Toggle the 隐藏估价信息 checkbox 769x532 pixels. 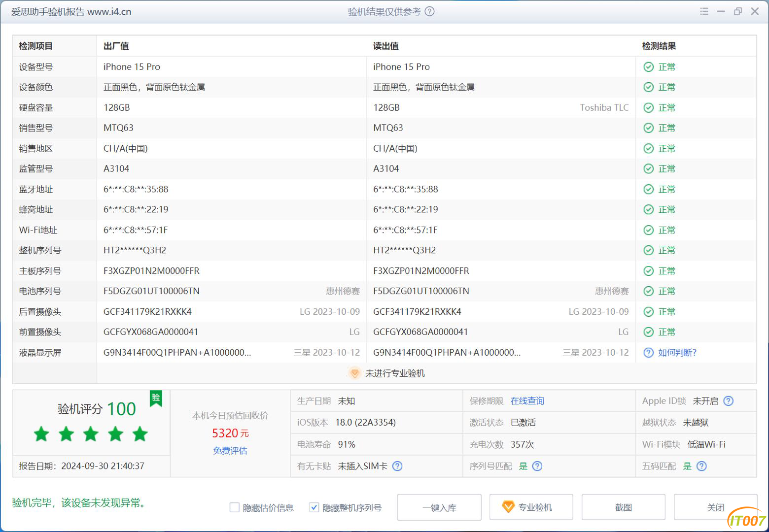235,507
